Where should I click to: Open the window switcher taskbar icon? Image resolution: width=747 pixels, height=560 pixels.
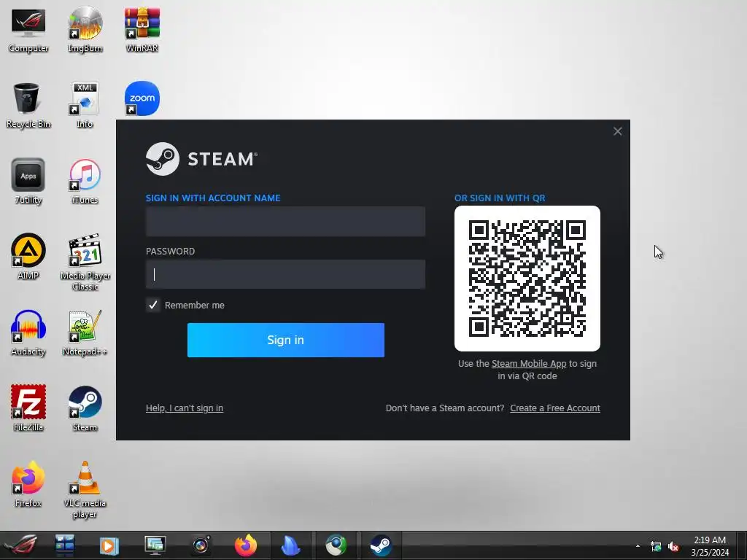(64, 545)
